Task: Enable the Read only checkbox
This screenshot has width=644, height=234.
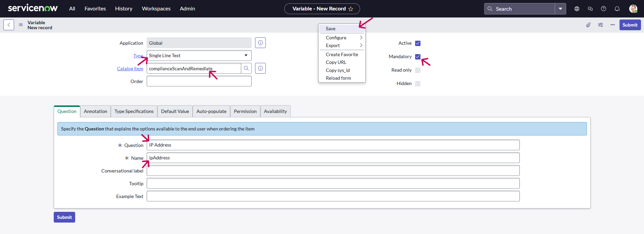Action: click(418, 70)
